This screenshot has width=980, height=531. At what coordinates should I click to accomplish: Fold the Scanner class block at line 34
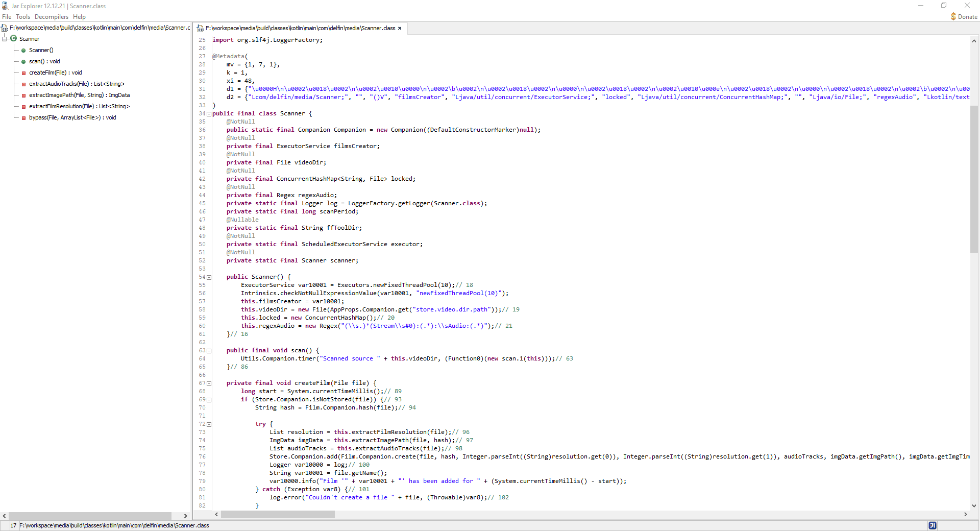[x=209, y=114]
